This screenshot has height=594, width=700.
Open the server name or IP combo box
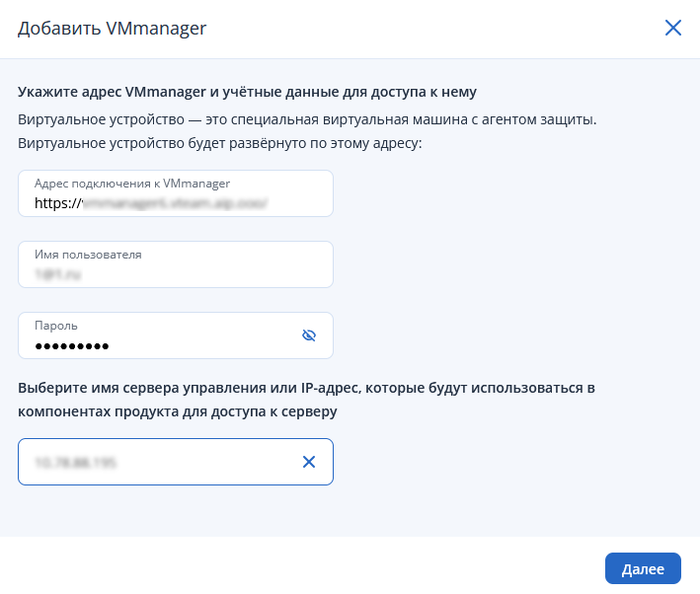(x=176, y=462)
